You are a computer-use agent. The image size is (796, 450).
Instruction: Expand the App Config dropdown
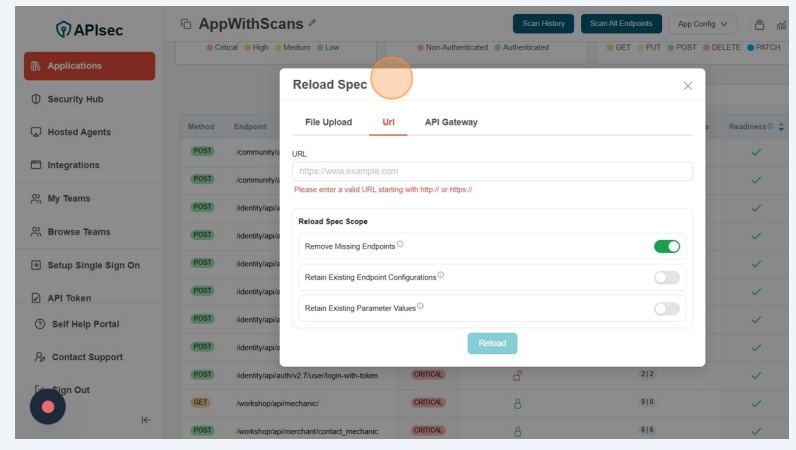(x=703, y=24)
